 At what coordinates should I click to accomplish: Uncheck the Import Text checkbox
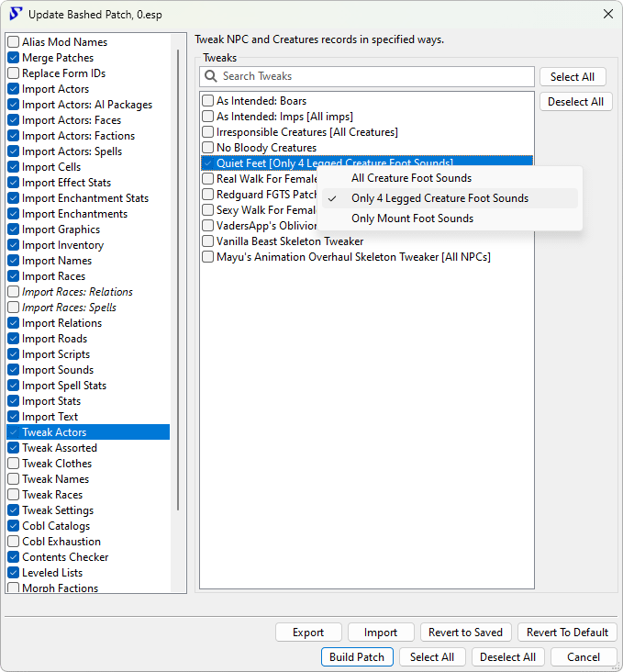[14, 417]
